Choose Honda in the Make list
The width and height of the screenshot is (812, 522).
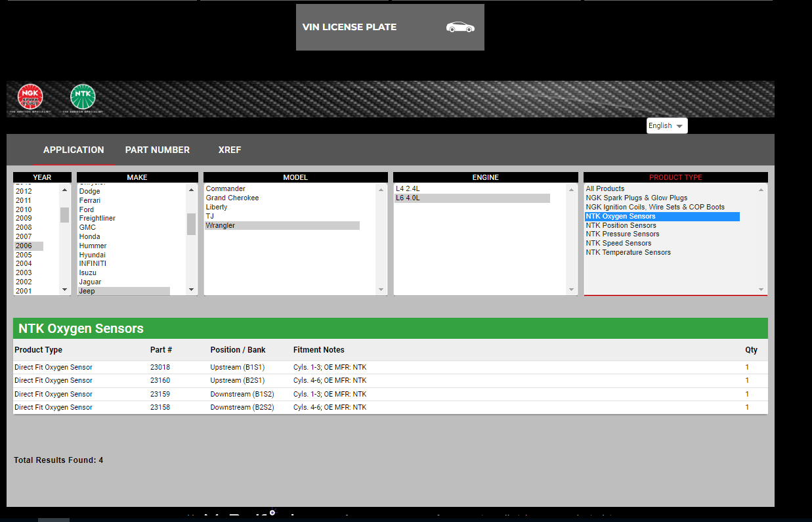[x=90, y=236]
